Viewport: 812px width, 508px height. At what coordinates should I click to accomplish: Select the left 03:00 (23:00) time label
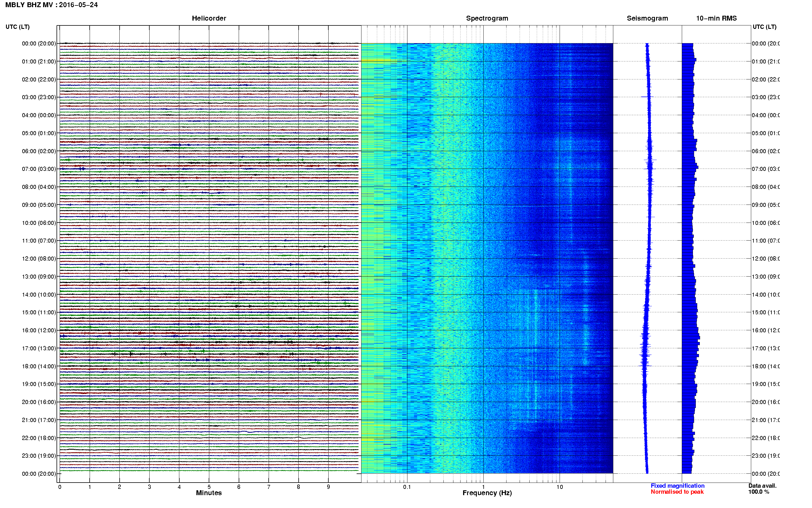pyautogui.click(x=39, y=97)
